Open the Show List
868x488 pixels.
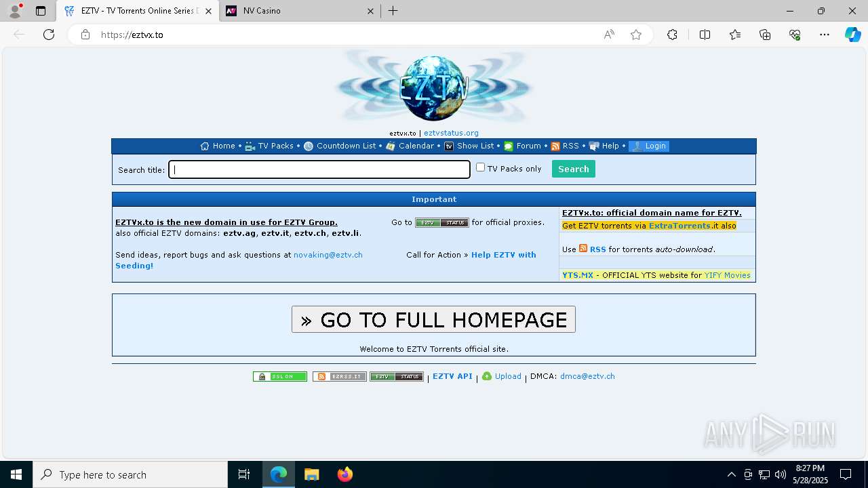click(469, 146)
